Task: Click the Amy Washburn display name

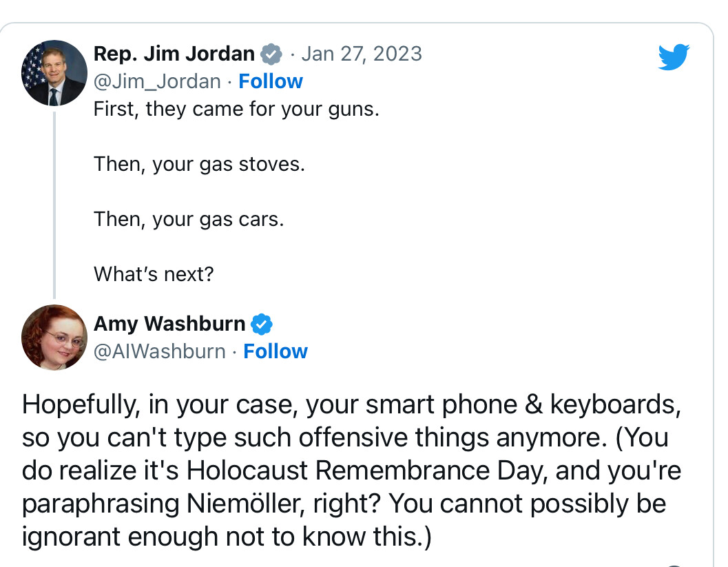Action: (169, 324)
